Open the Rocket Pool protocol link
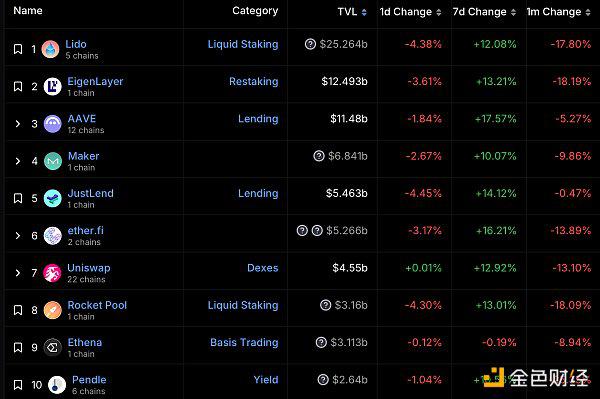Screen dimensions: 600x399 [97, 305]
